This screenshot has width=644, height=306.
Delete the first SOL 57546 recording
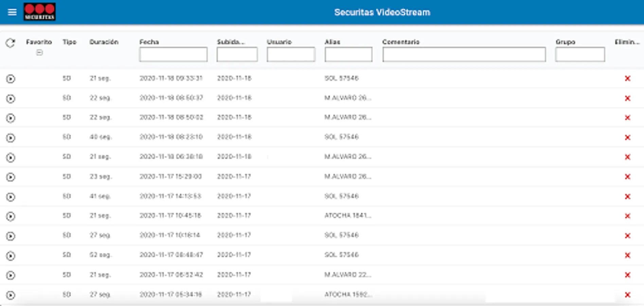(627, 79)
